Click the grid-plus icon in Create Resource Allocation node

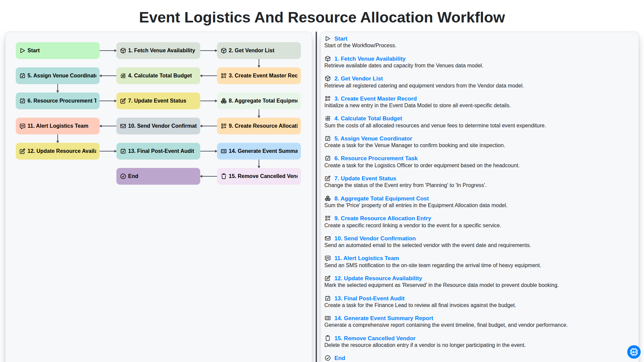[224, 126]
